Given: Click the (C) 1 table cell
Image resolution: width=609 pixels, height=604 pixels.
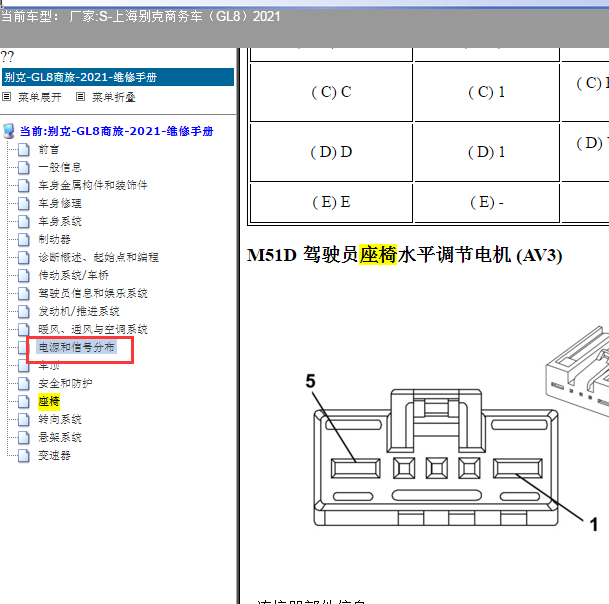Looking at the screenshot, I should [x=487, y=92].
